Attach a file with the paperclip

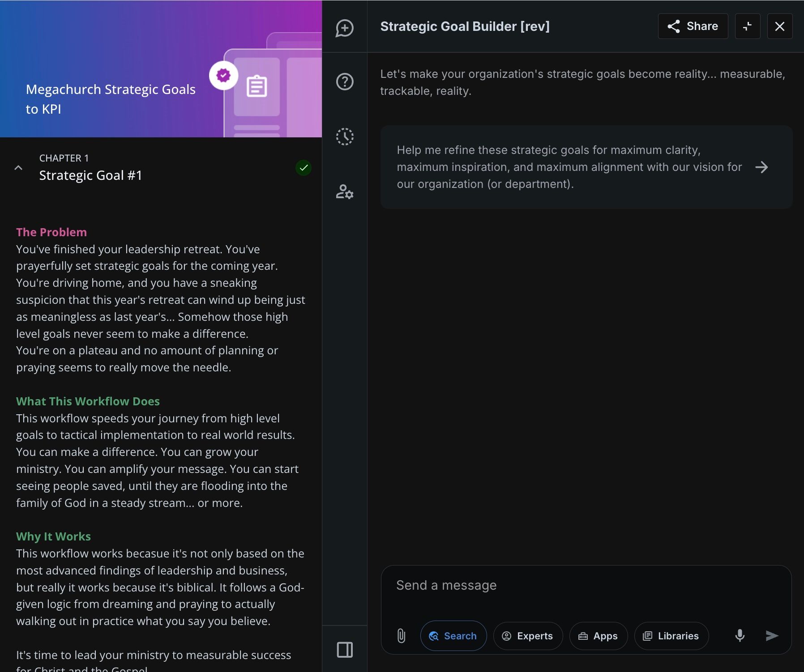point(401,636)
